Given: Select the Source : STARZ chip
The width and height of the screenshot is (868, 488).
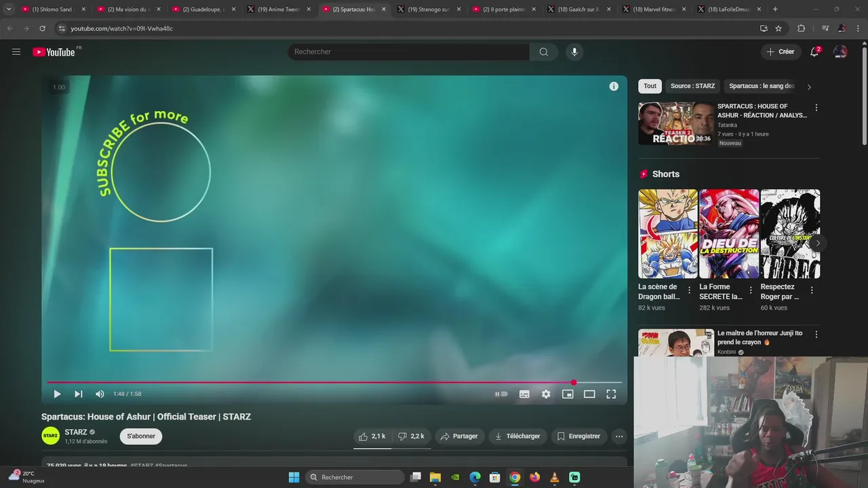Looking at the screenshot, I should [692, 86].
